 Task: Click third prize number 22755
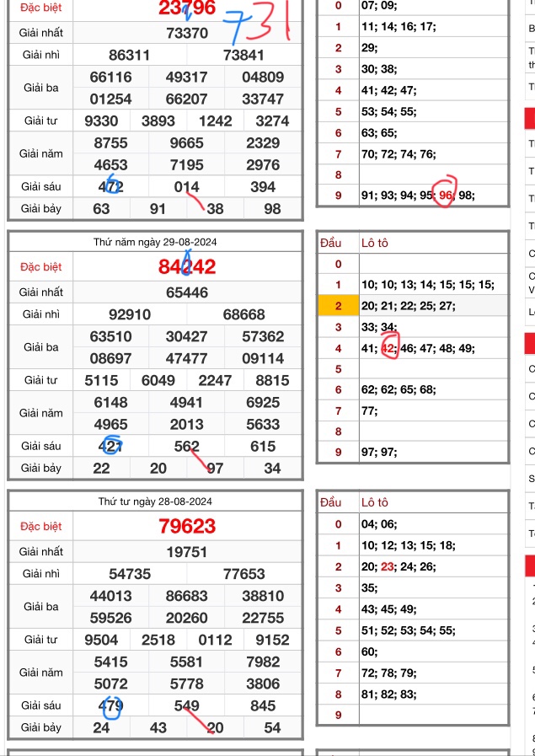pos(263,618)
